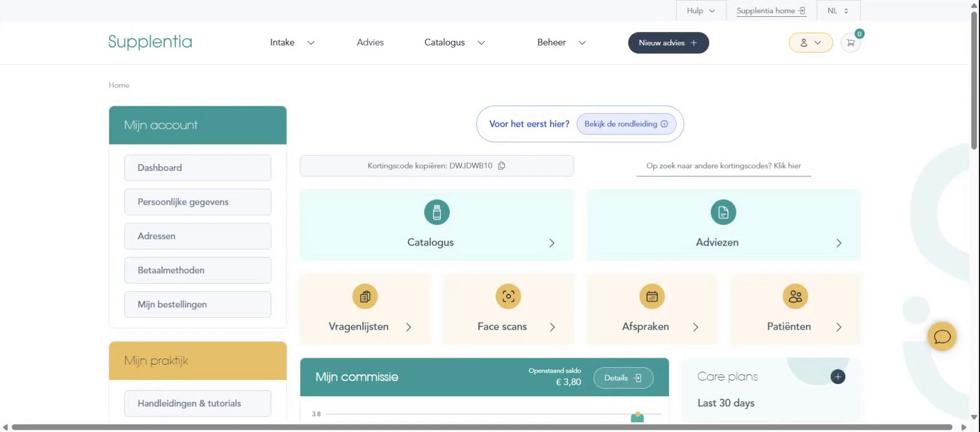980x432 pixels.
Task: Click the scroll down arrow
Action: [x=975, y=418]
